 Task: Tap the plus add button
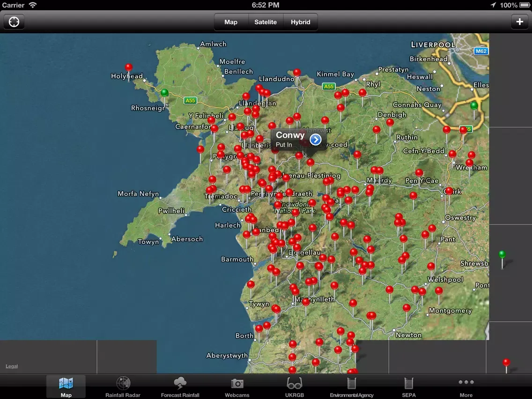pos(519,22)
